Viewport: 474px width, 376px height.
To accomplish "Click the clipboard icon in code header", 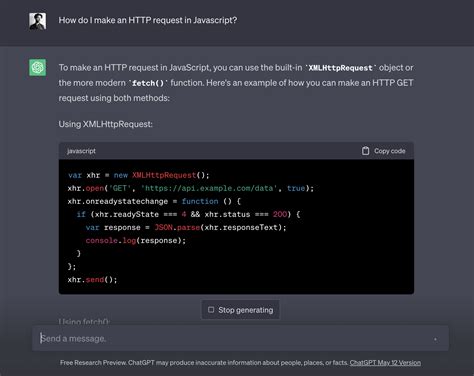I will (x=365, y=151).
